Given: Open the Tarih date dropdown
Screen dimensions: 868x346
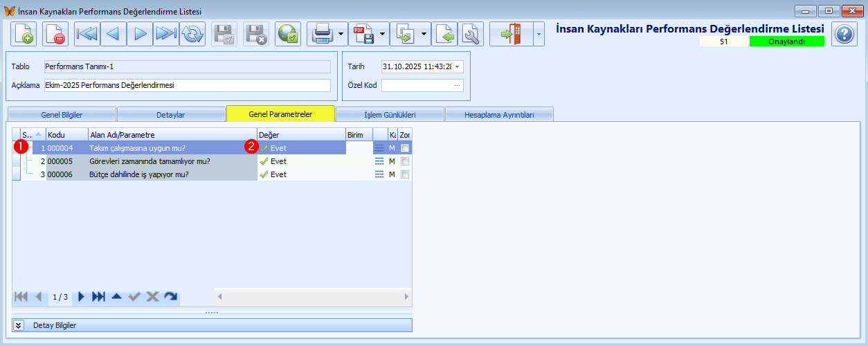Looking at the screenshot, I should pyautogui.click(x=457, y=66).
